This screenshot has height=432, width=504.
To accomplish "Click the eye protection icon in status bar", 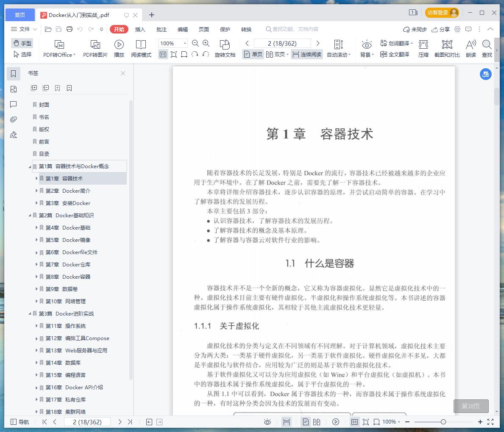I will (x=267, y=422).
